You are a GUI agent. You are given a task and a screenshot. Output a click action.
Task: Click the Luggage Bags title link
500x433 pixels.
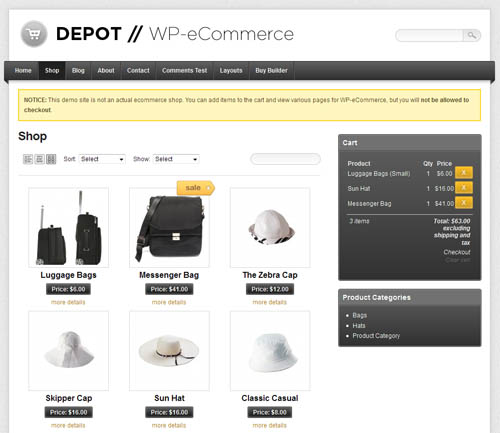coord(68,275)
